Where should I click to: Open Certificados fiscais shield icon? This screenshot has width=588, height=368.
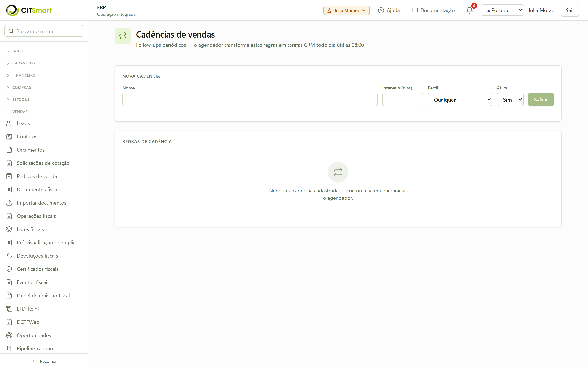9,269
